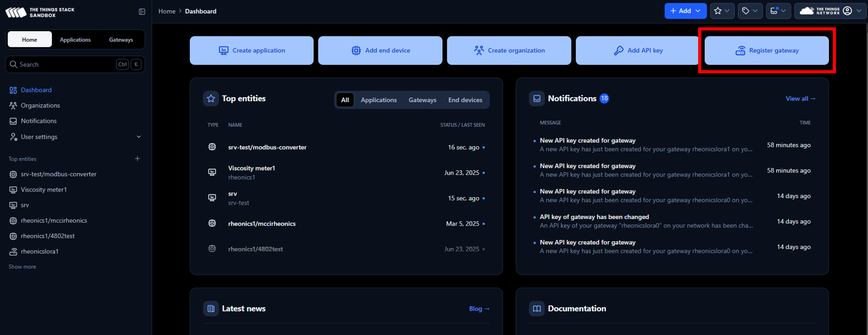Click View all notifications link
Screen dimensions: 868x335
coord(800,99)
